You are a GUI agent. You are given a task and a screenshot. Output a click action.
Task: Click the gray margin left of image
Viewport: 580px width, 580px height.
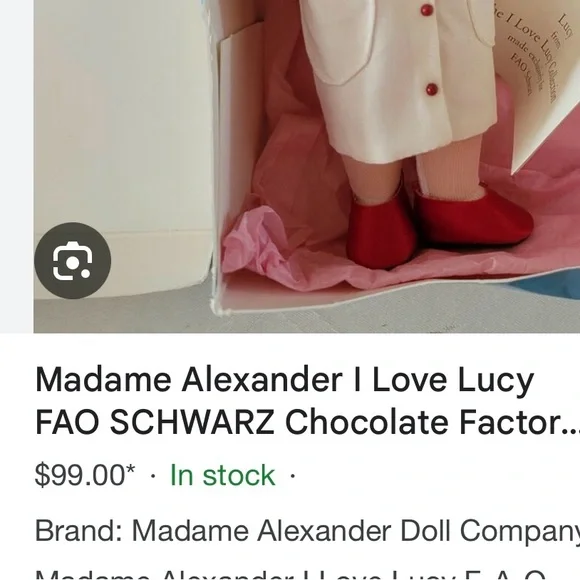point(17,166)
